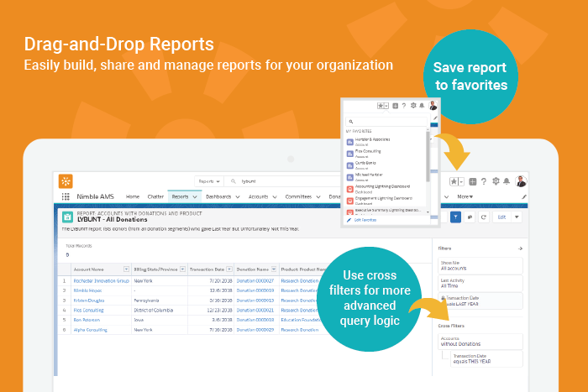This screenshot has height=392, width=588.
Task: Open the More navigation menu
Action: [465, 196]
